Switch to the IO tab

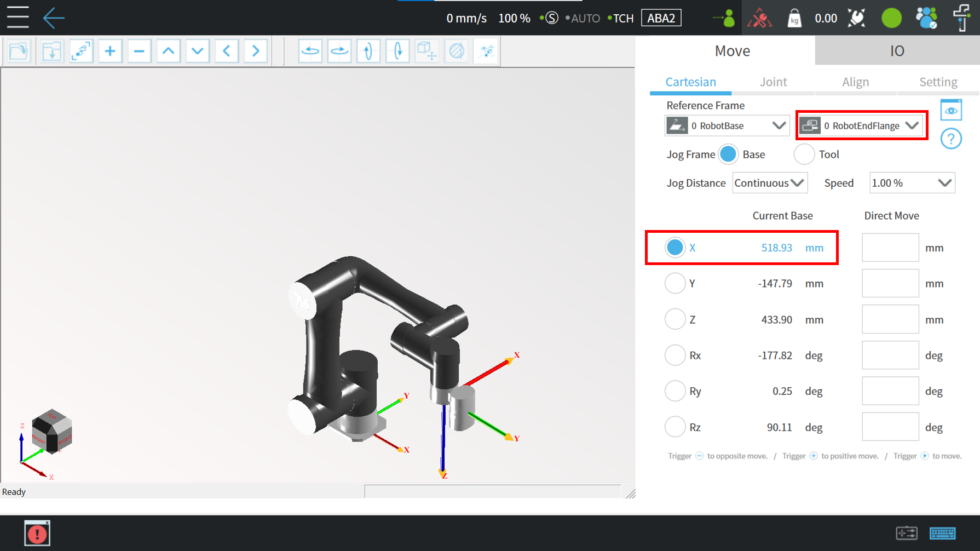click(897, 51)
